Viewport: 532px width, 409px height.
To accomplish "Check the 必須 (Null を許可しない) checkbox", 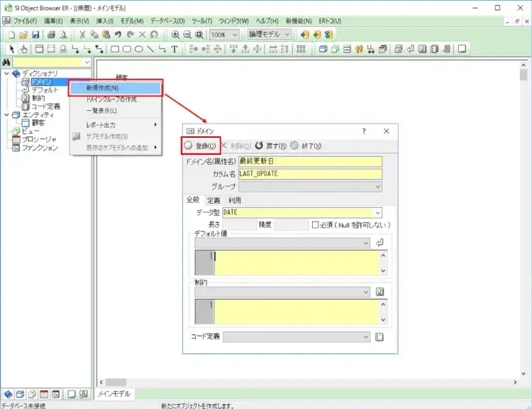I will [316, 224].
